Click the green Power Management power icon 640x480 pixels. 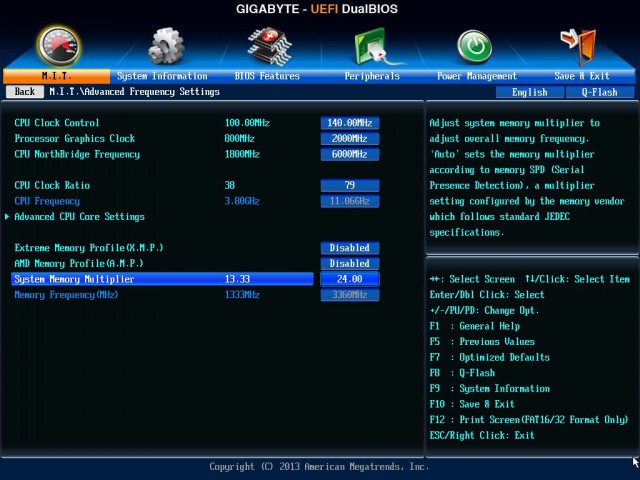474,47
